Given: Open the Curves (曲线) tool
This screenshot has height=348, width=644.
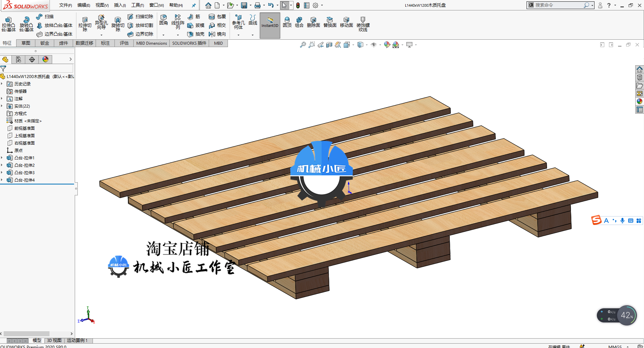Looking at the screenshot, I should click(x=253, y=20).
